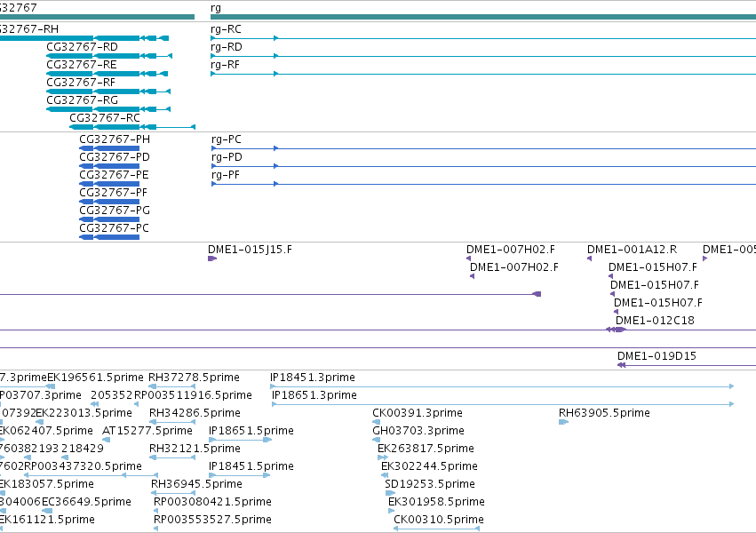Click the CG32767-PH protein label

(115, 139)
